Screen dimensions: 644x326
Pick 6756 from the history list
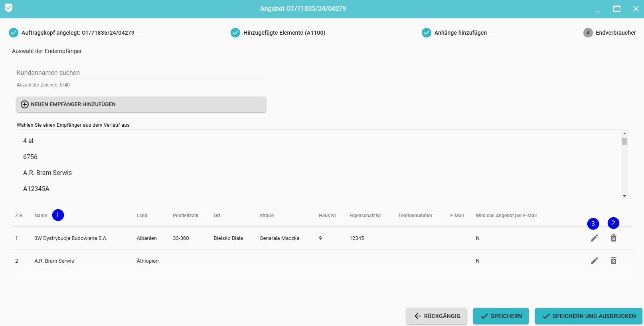coord(30,157)
